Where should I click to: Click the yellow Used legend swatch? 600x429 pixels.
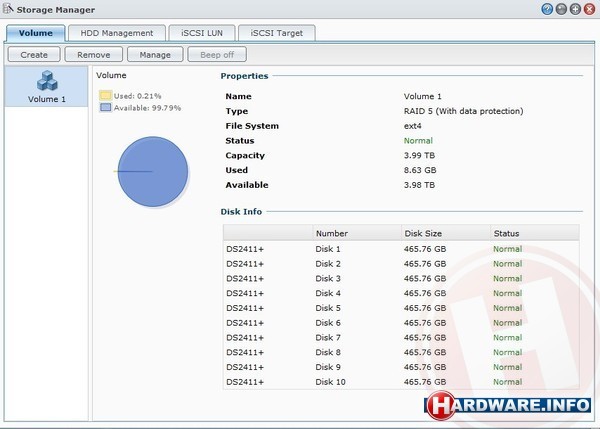[105, 95]
